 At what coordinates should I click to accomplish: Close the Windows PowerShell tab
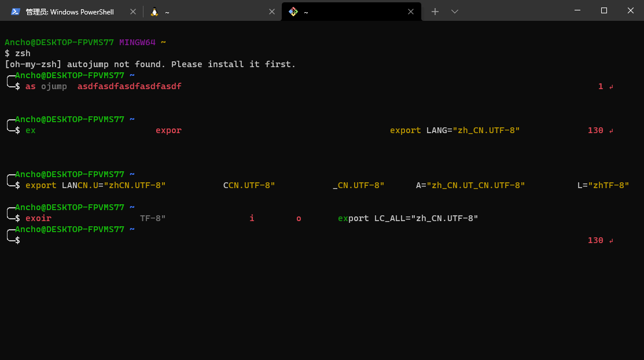click(x=134, y=11)
